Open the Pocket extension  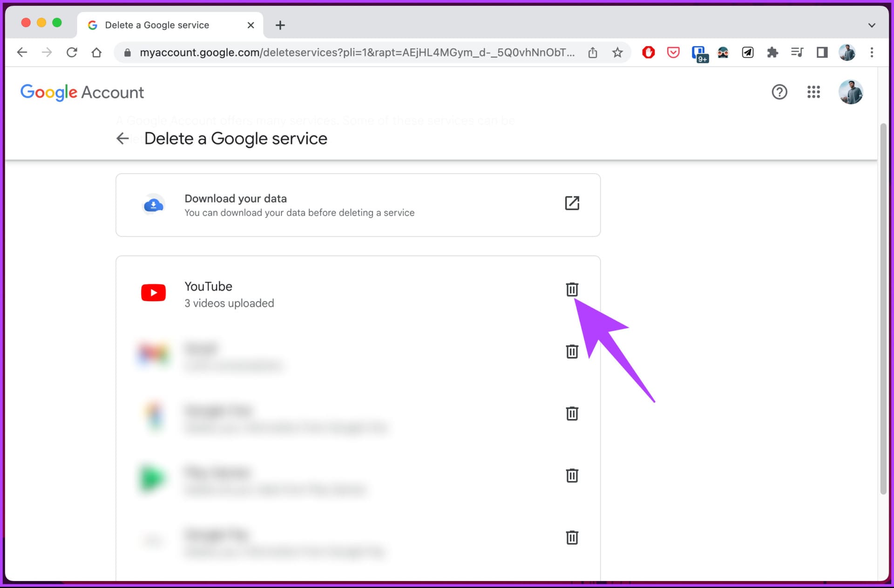point(673,53)
